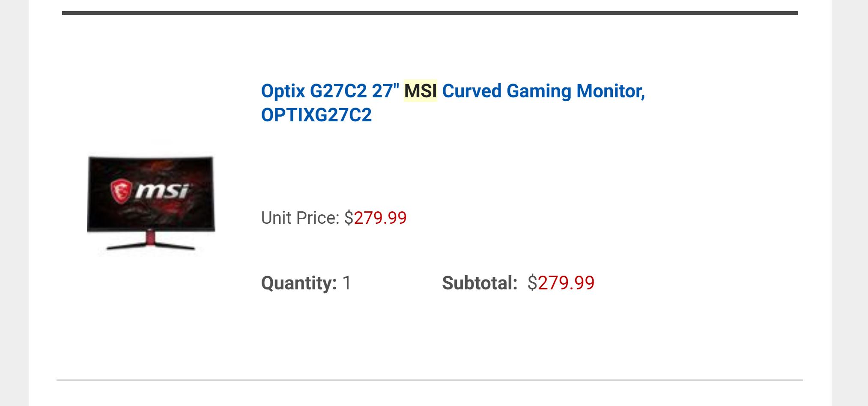
Task: Click the bold Quantity label
Action: (299, 283)
